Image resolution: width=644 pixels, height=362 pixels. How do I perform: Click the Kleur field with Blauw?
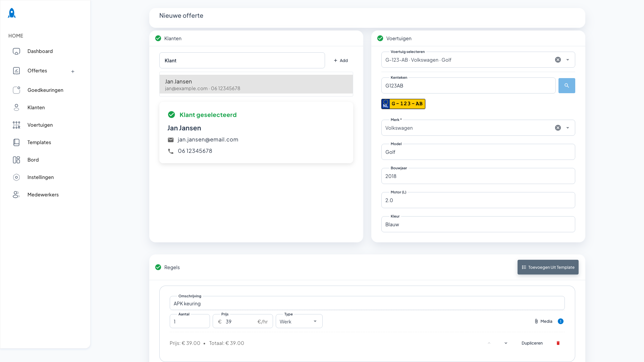(x=478, y=224)
